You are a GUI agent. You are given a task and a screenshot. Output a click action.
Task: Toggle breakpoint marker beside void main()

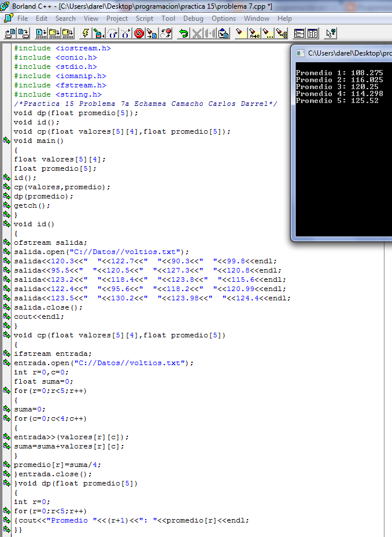point(7,141)
